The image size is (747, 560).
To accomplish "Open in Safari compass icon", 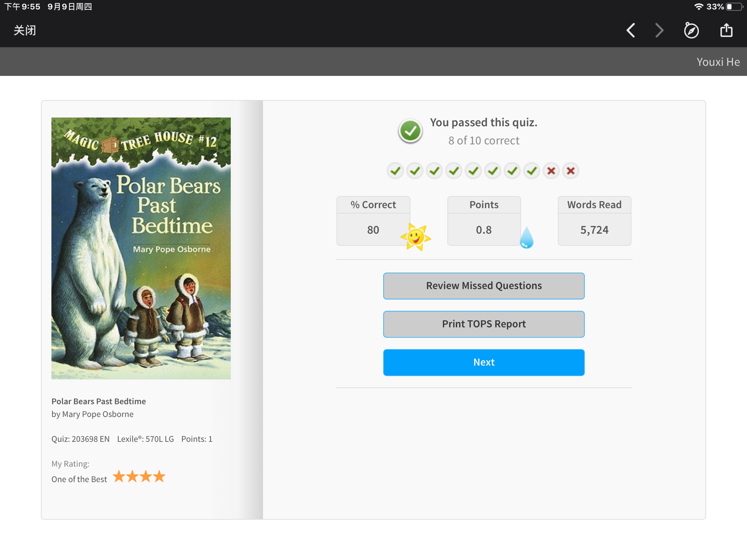I will (691, 30).
